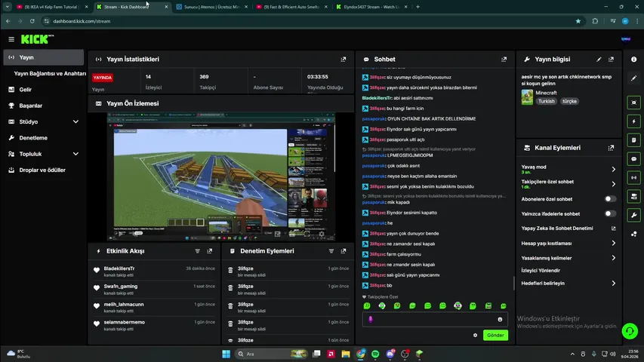Reload the dashboard page
Image resolution: width=644 pixels, height=362 pixels.
32,21
